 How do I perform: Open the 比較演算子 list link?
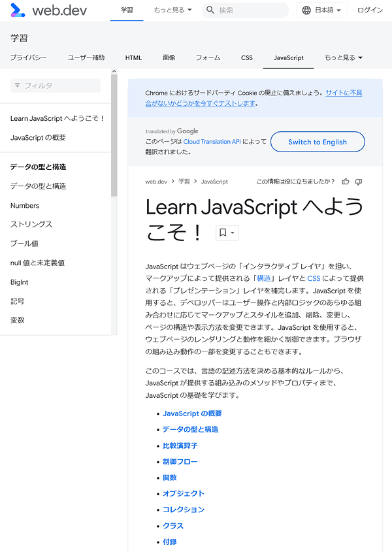[180, 446]
